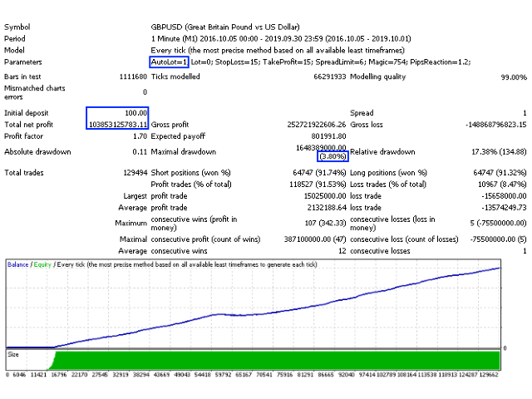This screenshot has width=532, height=399.
Task: Click the Absolute drawdown value 0.11
Action: (x=140, y=152)
